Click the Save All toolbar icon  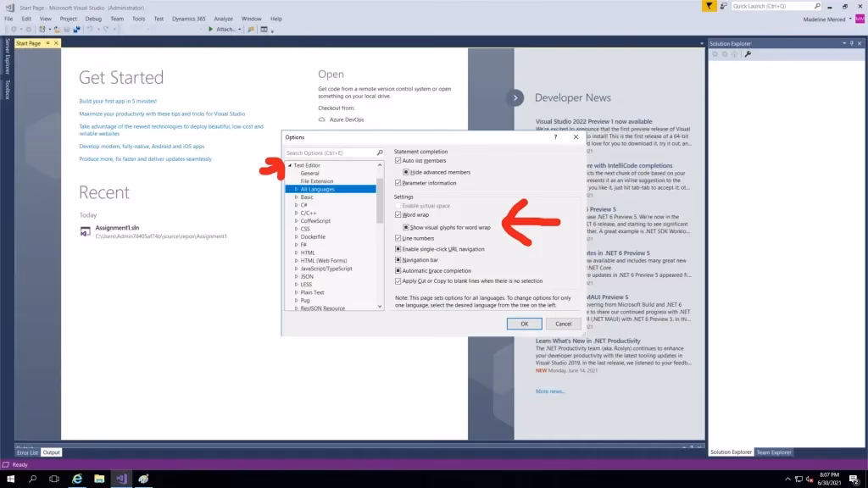coord(76,30)
